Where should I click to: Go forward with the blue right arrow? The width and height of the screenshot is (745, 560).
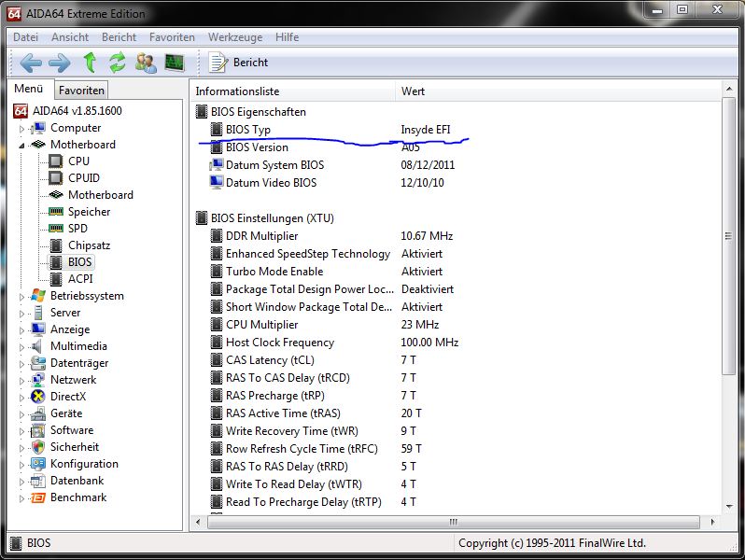pos(60,63)
